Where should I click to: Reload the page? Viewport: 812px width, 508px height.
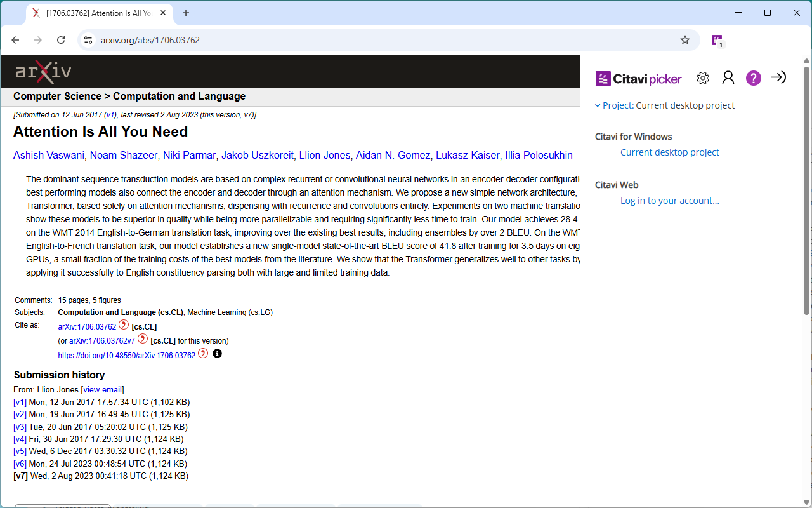tap(61, 40)
